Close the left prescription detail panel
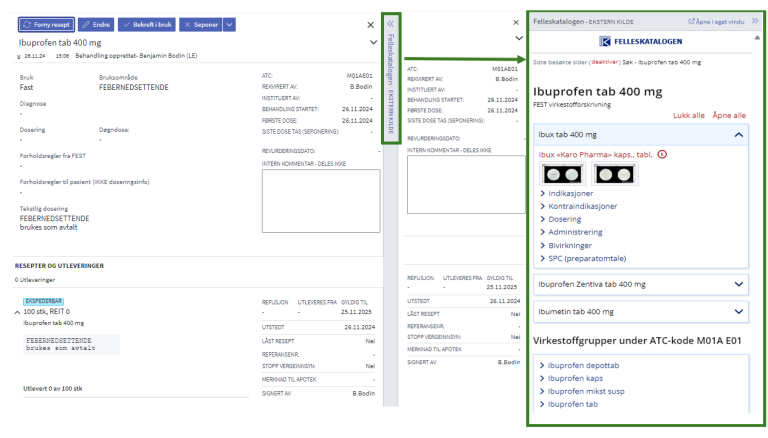 coord(371,25)
